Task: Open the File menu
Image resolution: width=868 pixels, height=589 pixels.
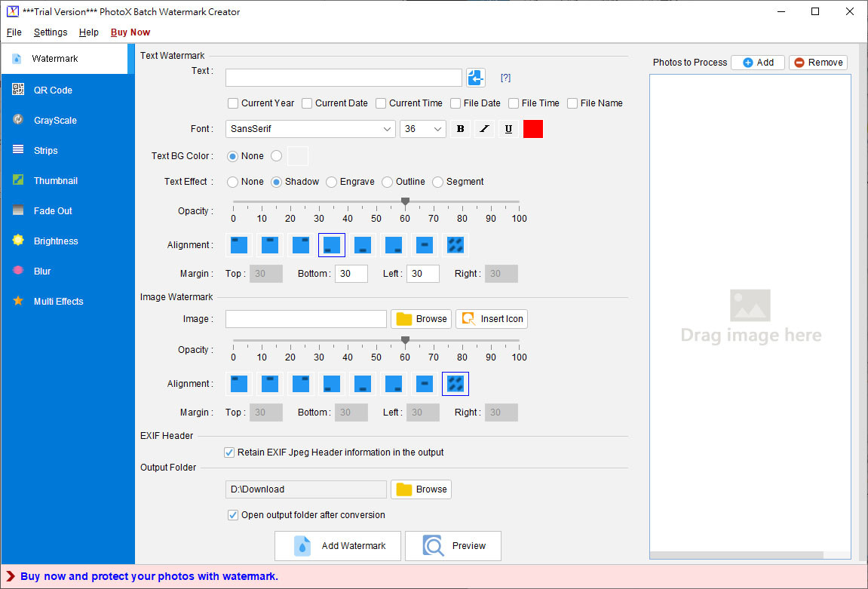Action: pyautogui.click(x=14, y=32)
